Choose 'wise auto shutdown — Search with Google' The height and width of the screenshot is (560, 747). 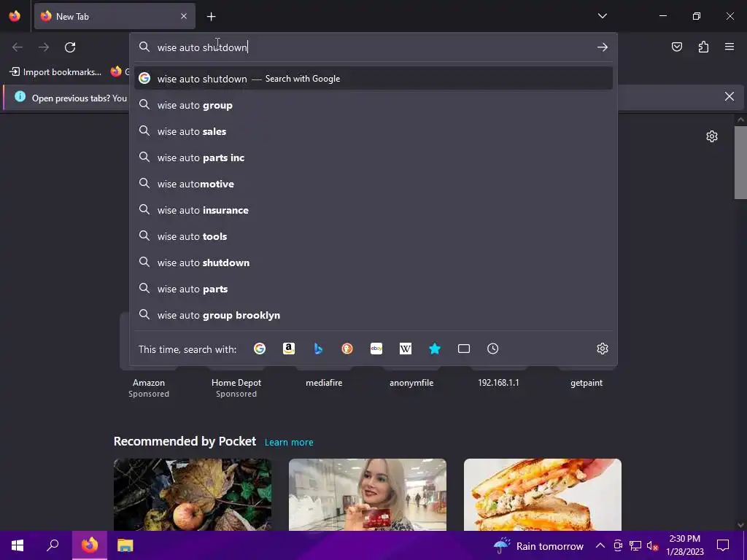pos(373,79)
